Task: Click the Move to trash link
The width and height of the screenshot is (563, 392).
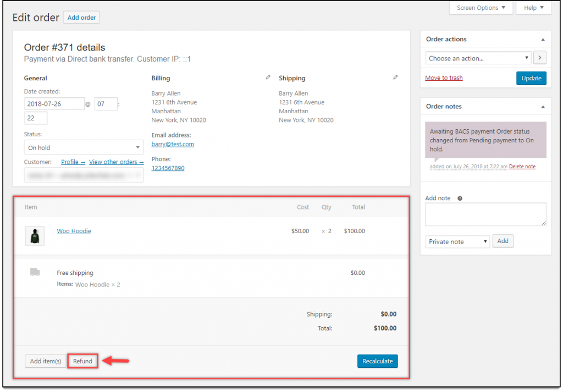Action: [x=444, y=78]
